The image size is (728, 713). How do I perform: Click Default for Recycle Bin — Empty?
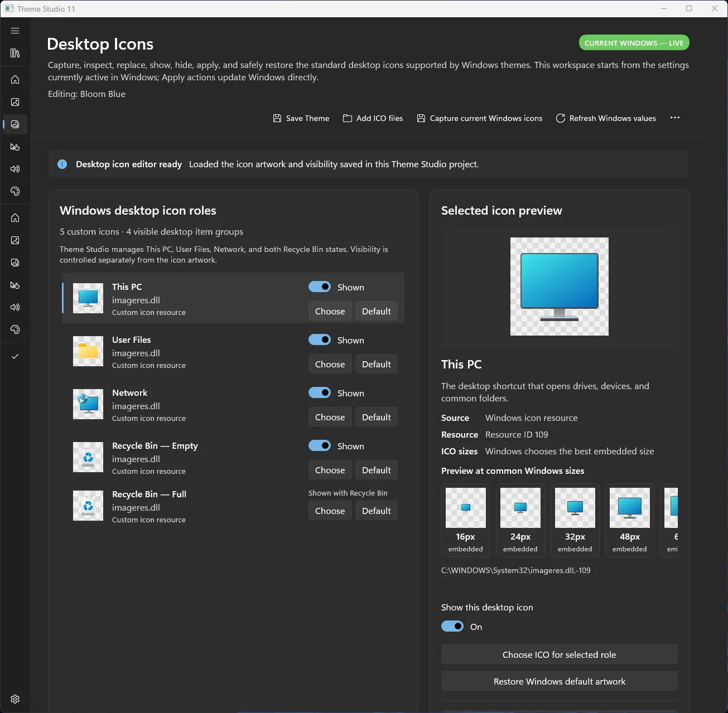[377, 470]
